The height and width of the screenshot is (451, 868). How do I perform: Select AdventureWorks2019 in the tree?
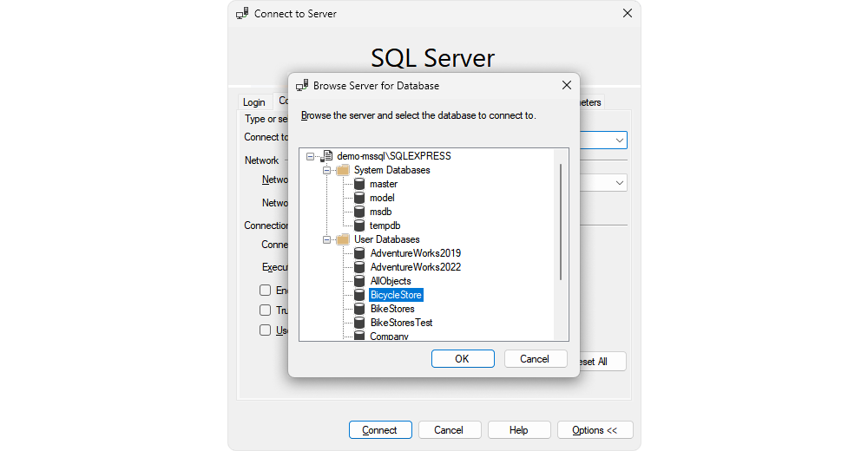click(x=415, y=253)
